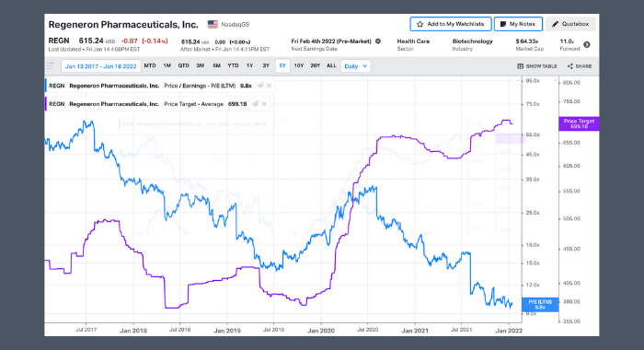This screenshot has height=350, width=644.
Task: Click the Health Care sector link
Action: [413, 41]
